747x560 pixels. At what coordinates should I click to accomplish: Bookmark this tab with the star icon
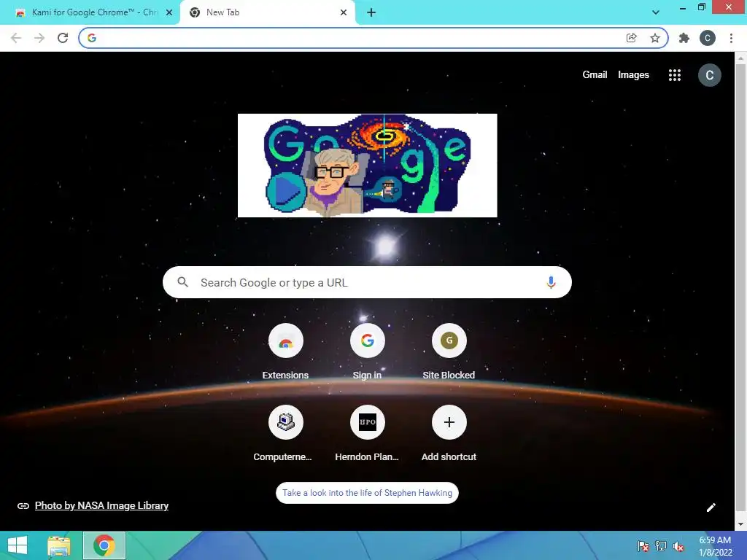(655, 38)
